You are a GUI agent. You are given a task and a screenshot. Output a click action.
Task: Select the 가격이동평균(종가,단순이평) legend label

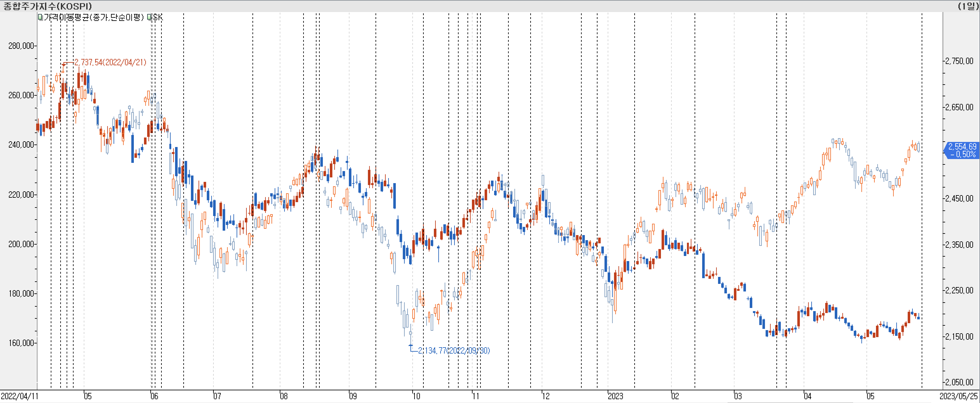tap(94, 17)
